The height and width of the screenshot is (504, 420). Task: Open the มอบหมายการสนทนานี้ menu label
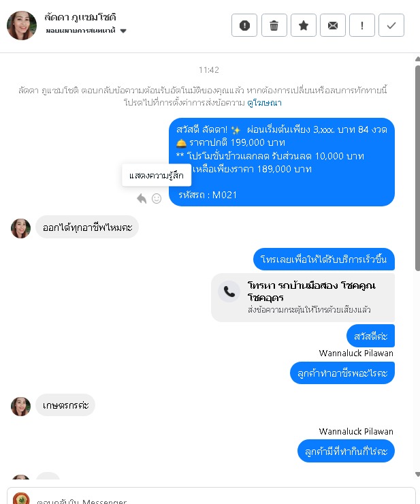[80, 31]
